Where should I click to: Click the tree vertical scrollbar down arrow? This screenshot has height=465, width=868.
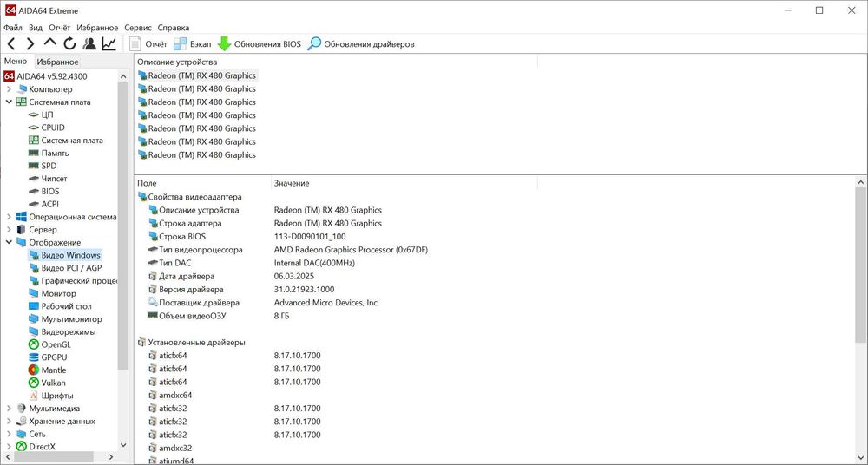[x=123, y=444]
